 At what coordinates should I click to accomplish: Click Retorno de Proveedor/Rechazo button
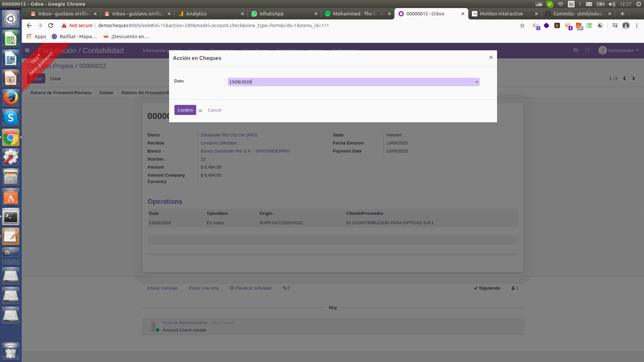(x=61, y=93)
